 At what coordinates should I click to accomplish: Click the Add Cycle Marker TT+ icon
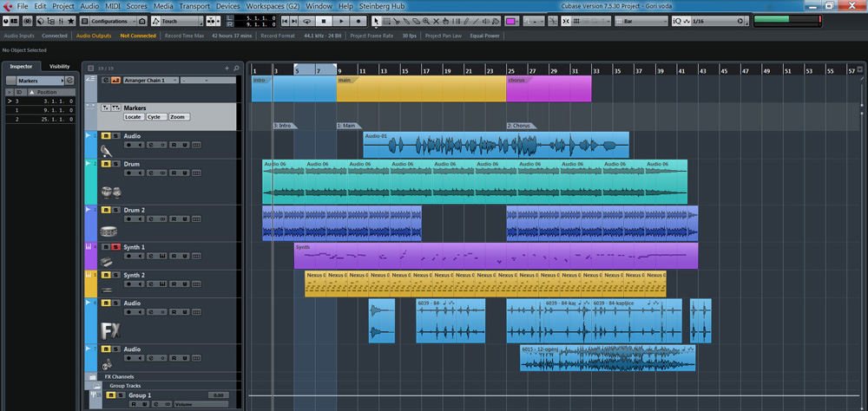pyautogui.click(x=115, y=108)
